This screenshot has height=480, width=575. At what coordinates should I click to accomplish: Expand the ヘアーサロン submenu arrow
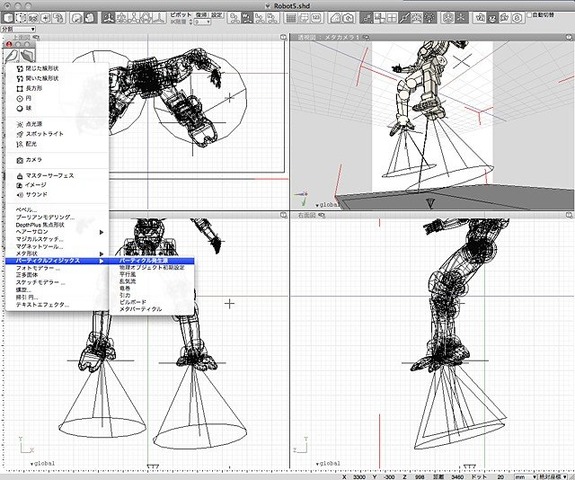(102, 232)
